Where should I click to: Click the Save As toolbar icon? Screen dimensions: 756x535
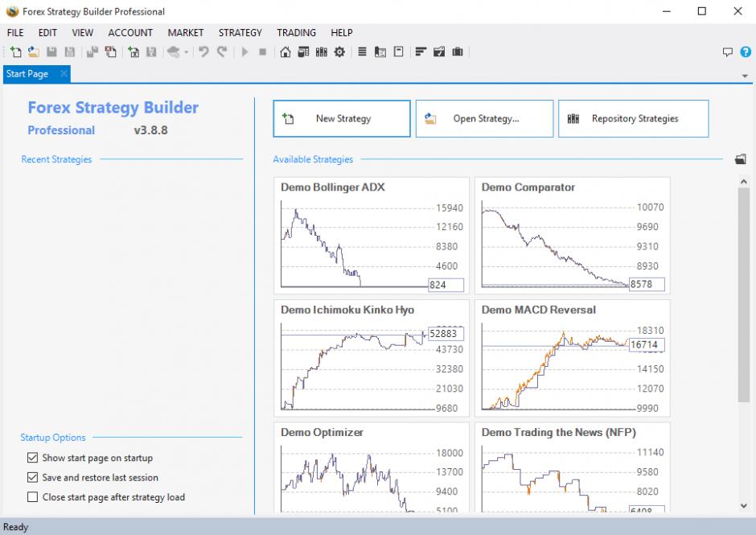point(70,51)
